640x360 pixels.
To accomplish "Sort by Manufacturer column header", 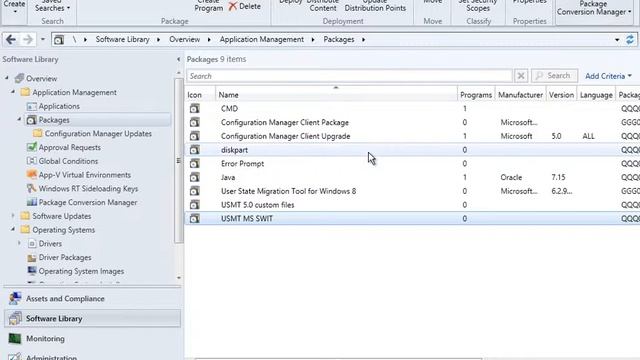I will coord(520,95).
